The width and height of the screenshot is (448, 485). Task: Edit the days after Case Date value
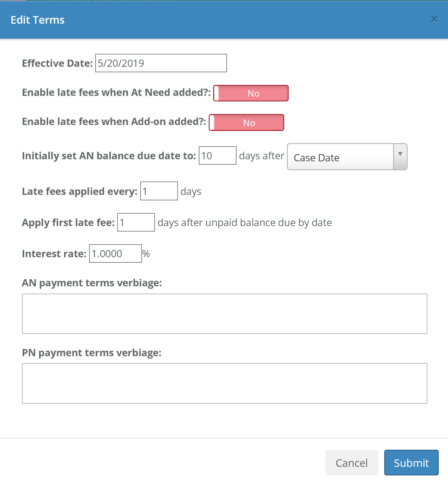[217, 156]
